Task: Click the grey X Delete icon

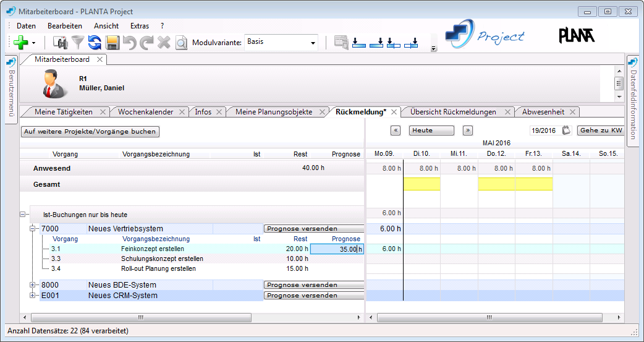Action: 164,43
